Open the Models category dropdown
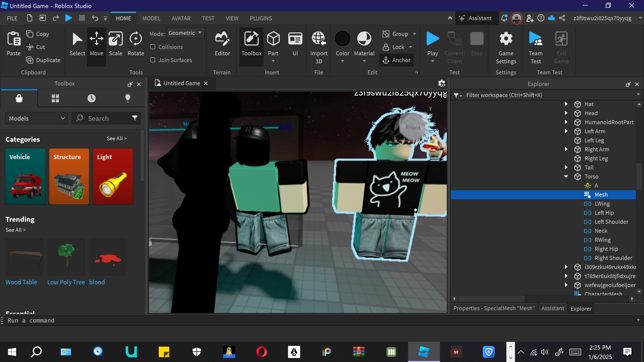The image size is (644, 362). [x=37, y=118]
